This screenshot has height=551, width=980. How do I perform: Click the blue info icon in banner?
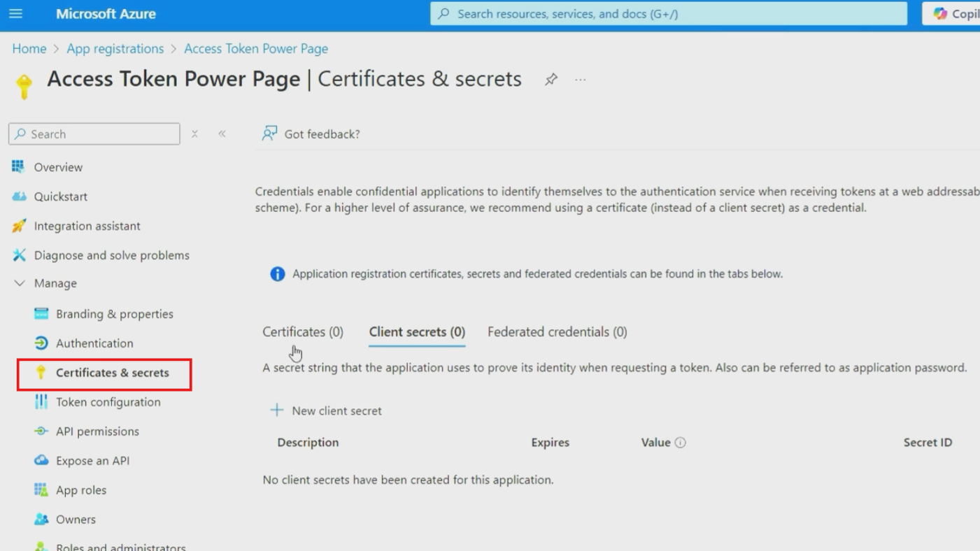pyautogui.click(x=278, y=273)
